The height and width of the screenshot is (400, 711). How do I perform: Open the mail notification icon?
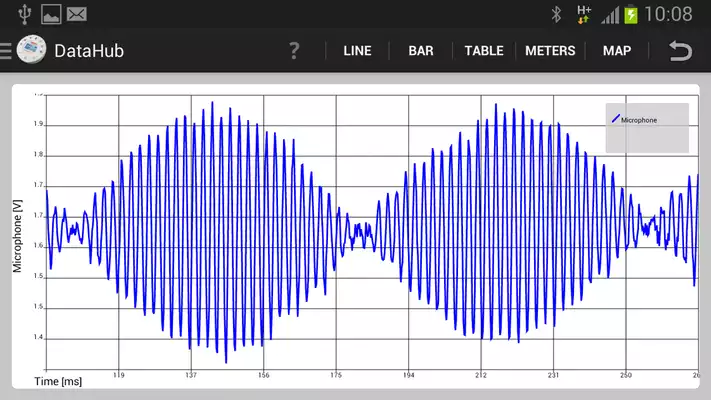coord(76,14)
